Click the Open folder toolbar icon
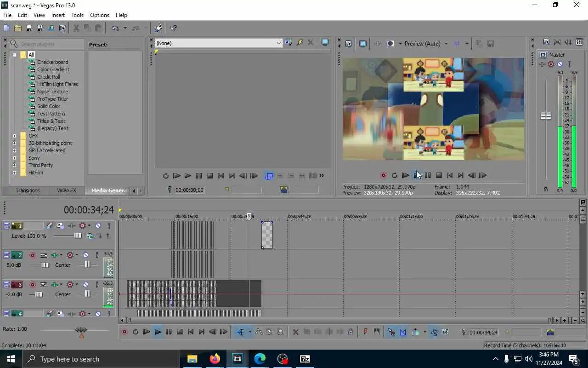Image resolution: width=588 pixels, height=368 pixels. click(17, 28)
